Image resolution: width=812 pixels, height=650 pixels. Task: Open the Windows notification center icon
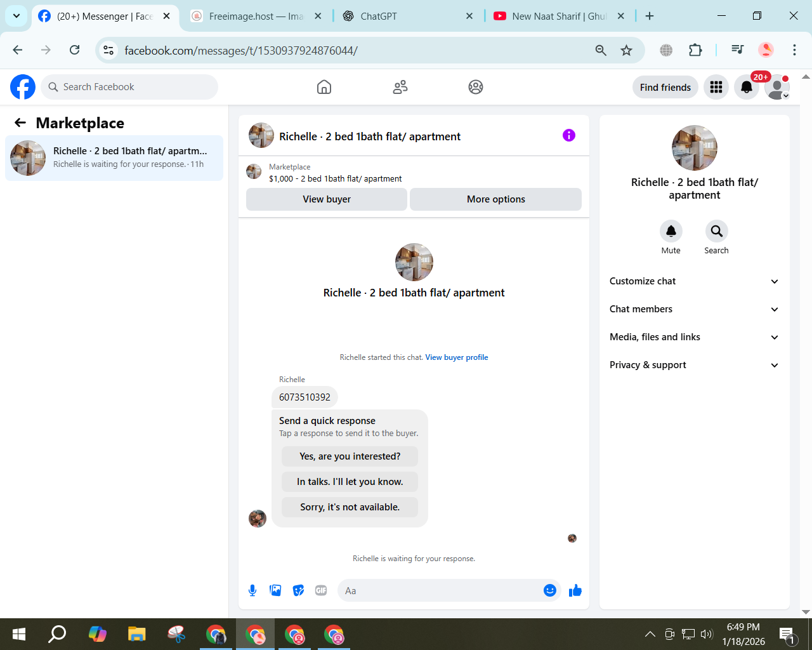pos(787,634)
